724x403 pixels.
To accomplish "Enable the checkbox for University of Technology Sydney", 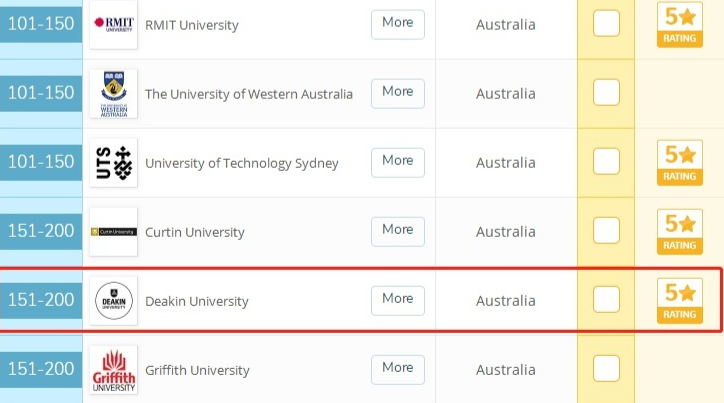I will (607, 161).
